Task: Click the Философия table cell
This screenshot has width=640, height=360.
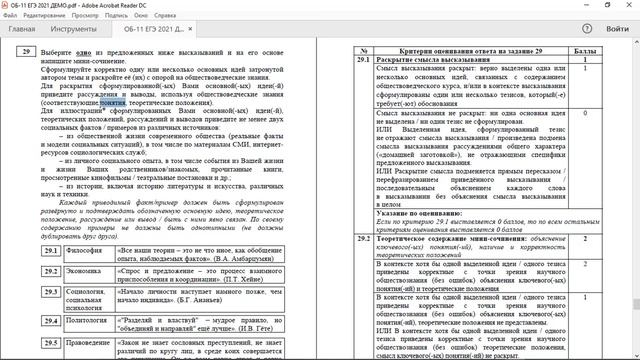Action: click(89, 254)
